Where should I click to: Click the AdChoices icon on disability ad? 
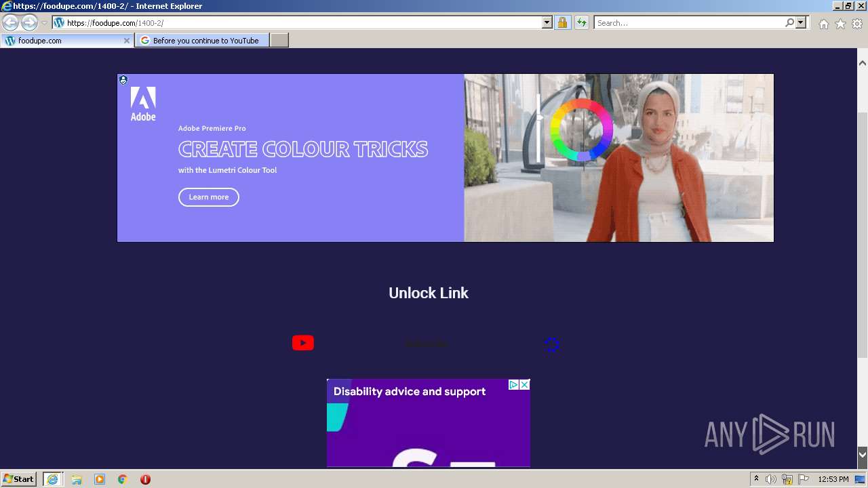pyautogui.click(x=514, y=385)
